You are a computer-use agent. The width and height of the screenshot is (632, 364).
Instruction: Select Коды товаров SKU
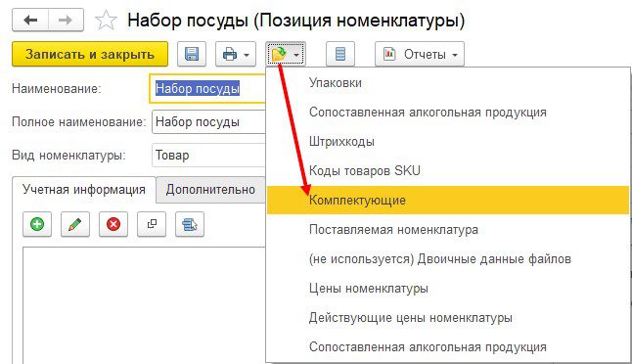tap(448, 171)
